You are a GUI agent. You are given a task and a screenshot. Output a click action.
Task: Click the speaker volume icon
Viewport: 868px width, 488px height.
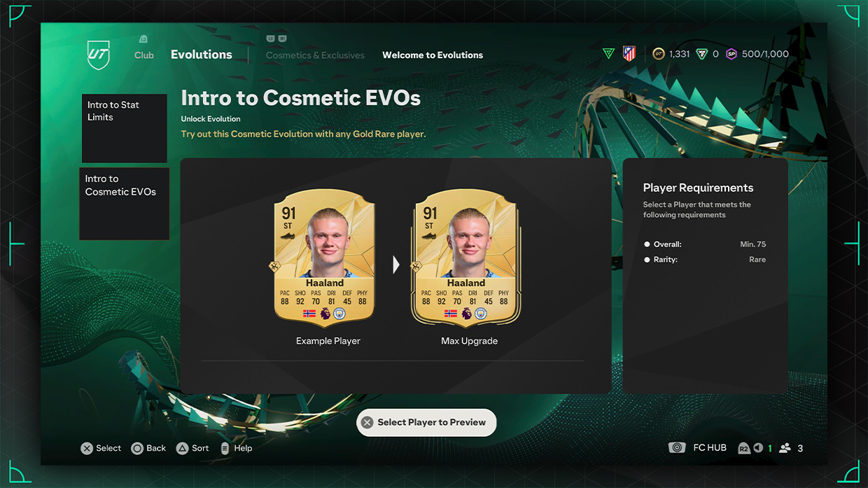tap(758, 448)
